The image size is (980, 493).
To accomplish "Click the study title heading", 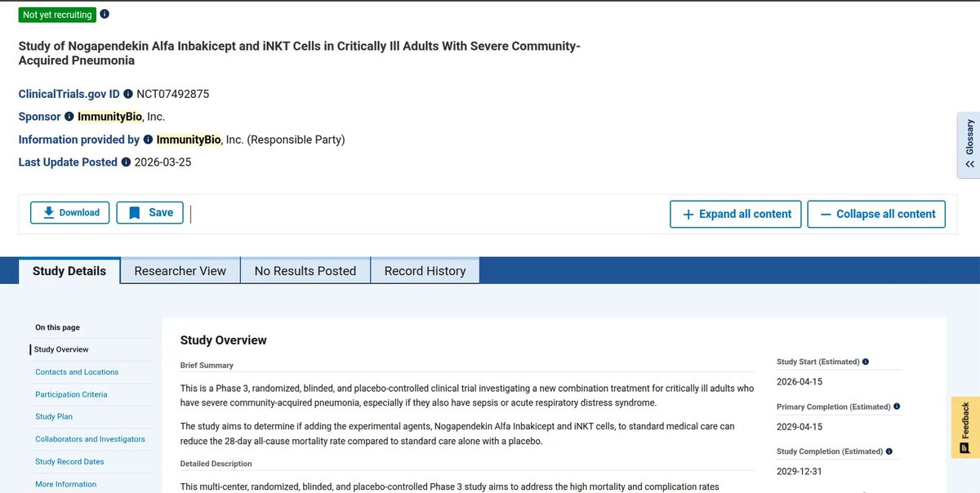I will point(300,53).
